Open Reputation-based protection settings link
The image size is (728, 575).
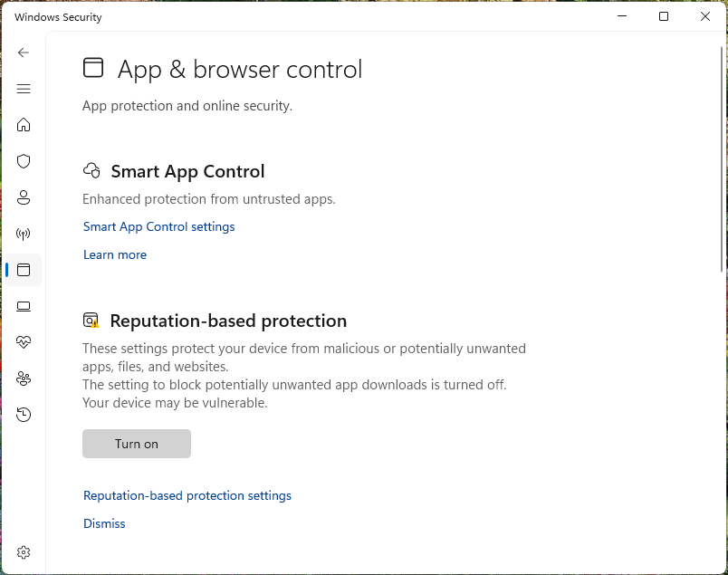pyautogui.click(x=187, y=495)
